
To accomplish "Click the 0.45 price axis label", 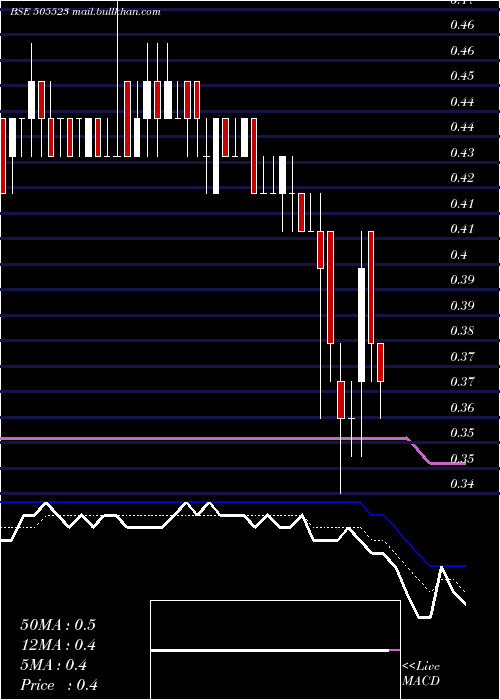I will pos(462,75).
